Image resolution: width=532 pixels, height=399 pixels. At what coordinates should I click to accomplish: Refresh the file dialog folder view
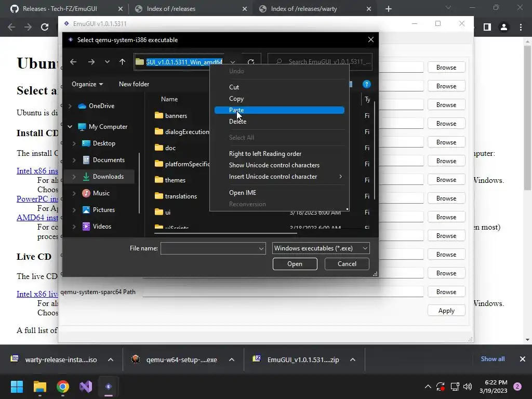[251, 62]
